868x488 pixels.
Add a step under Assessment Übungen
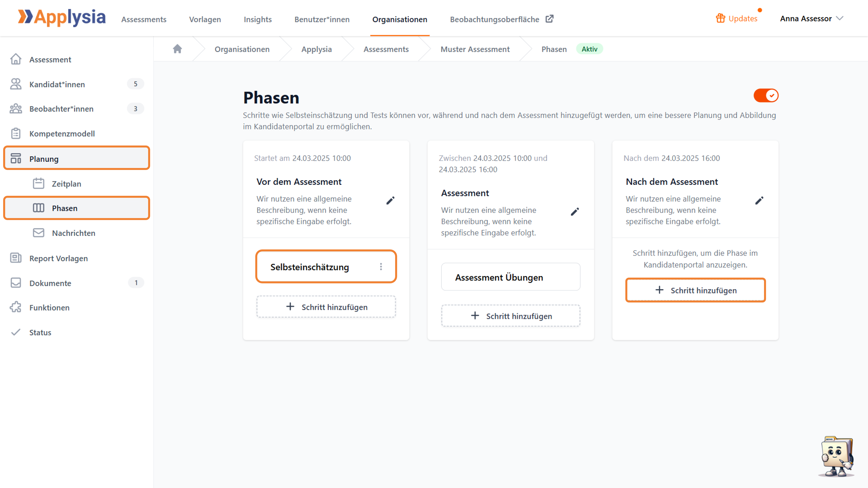tap(511, 316)
